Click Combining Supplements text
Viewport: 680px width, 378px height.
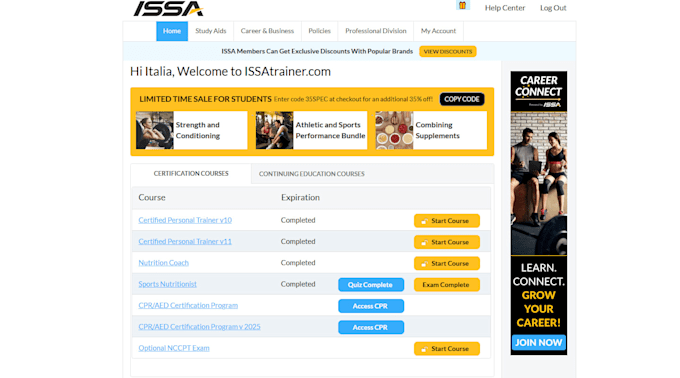pos(437,130)
